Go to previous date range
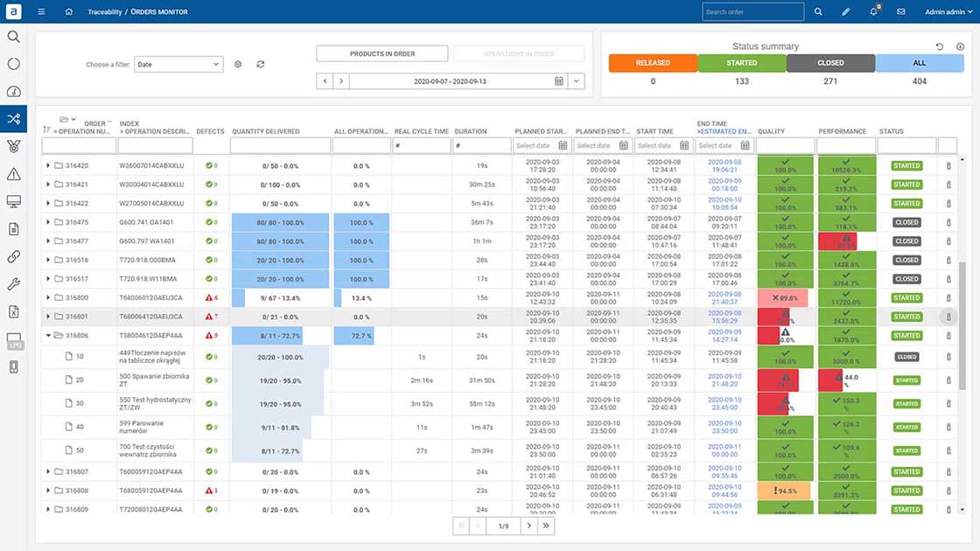This screenshot has width=980, height=551. [325, 81]
